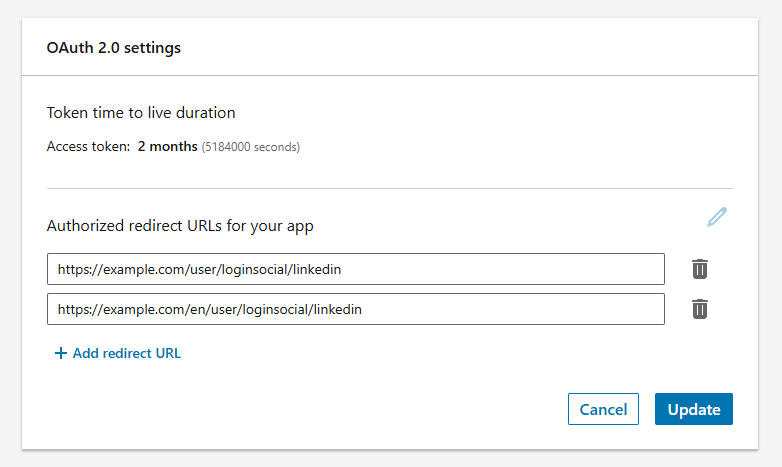
Task: Click the Token time to live duration title
Action: [141, 113]
